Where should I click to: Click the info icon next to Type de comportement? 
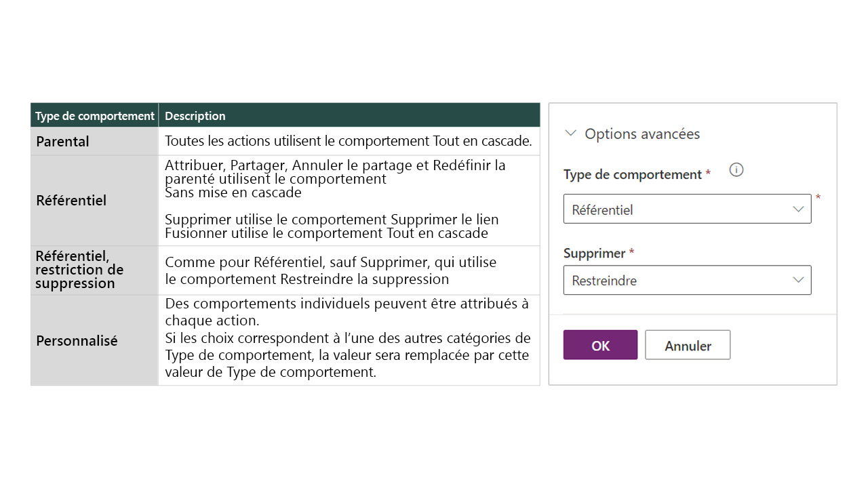[736, 169]
